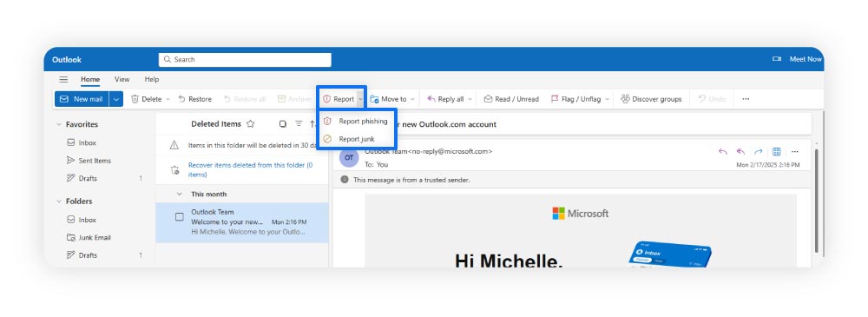The height and width of the screenshot is (317, 868).
Task: Open the Help tab
Action: pyautogui.click(x=152, y=79)
